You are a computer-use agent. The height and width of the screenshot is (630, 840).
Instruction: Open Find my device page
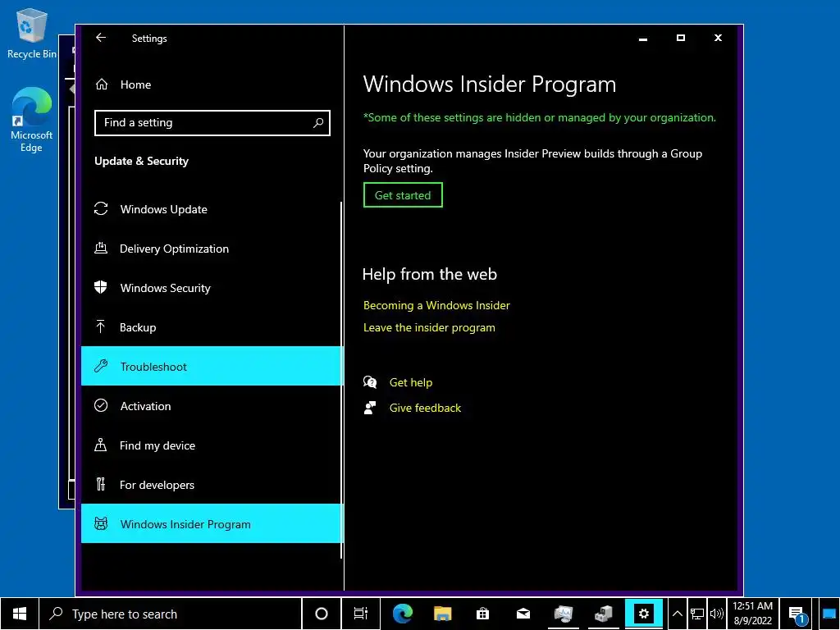(x=212, y=445)
